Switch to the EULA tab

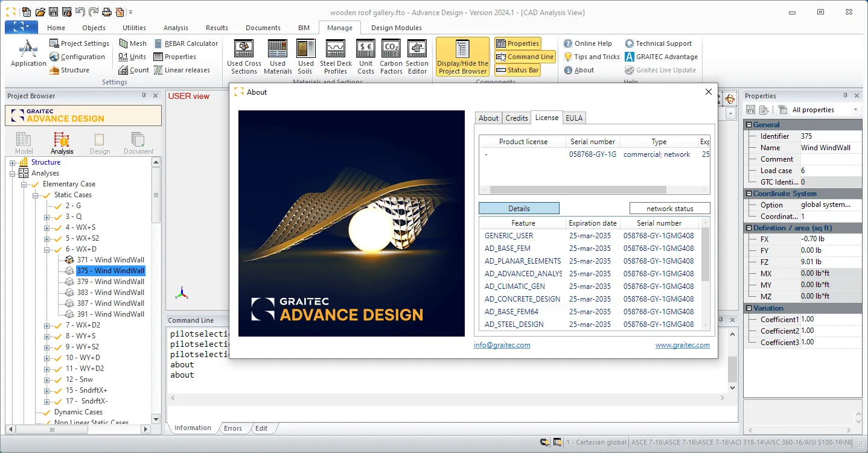[574, 118]
